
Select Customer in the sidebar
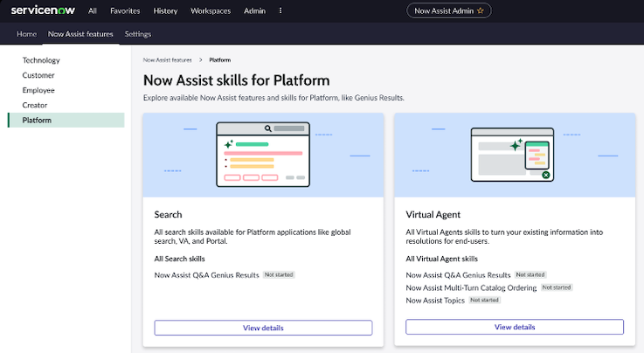38,75
